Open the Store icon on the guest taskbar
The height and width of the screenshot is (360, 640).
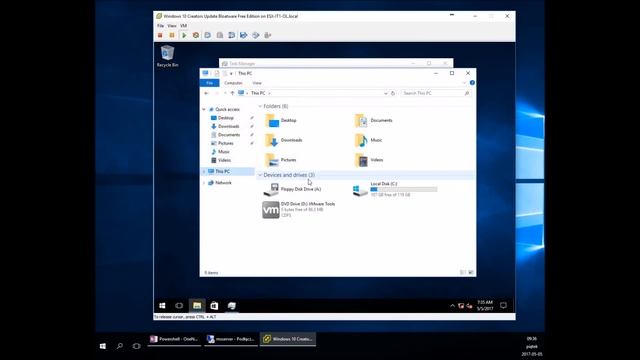click(214, 306)
